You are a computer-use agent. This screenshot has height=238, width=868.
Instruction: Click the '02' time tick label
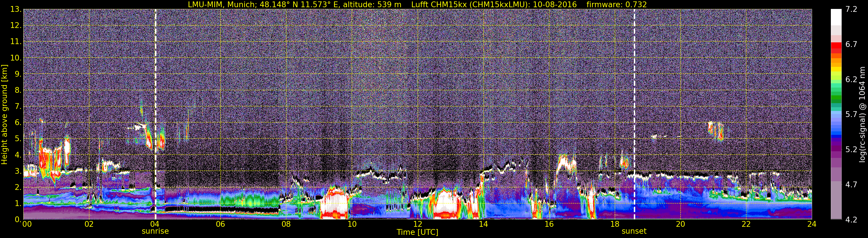point(89,224)
